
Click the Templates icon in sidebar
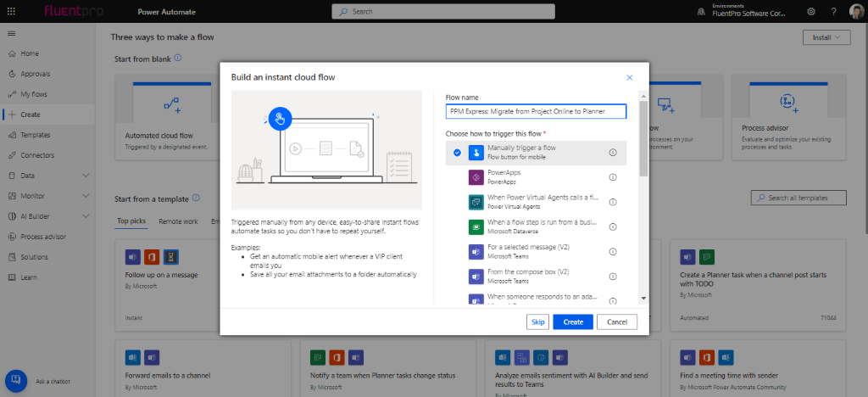[12, 135]
